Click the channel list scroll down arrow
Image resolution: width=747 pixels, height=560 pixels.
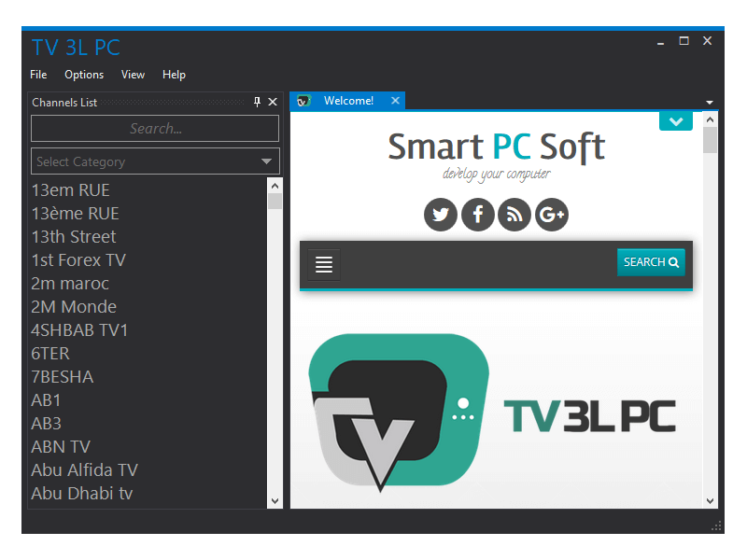coord(275,501)
